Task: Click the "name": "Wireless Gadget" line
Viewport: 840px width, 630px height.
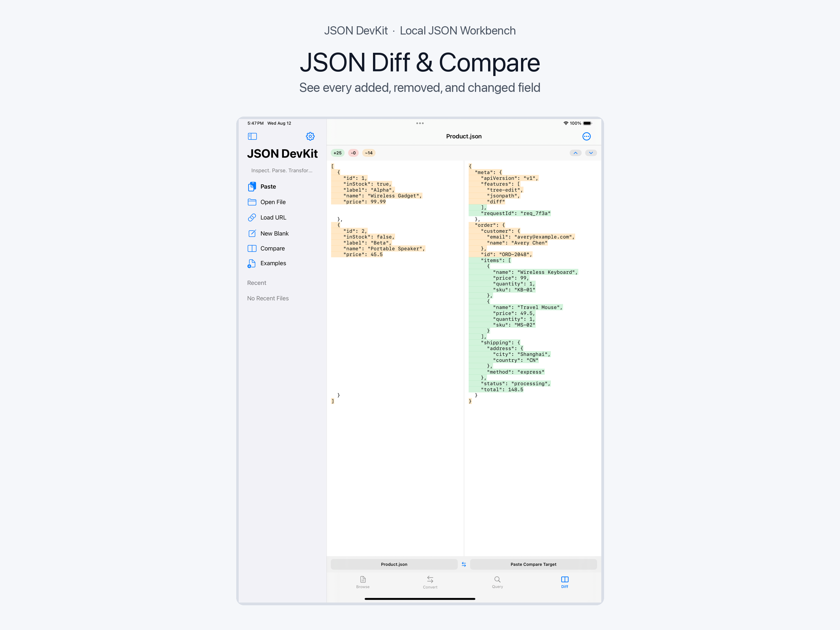Action: click(382, 196)
